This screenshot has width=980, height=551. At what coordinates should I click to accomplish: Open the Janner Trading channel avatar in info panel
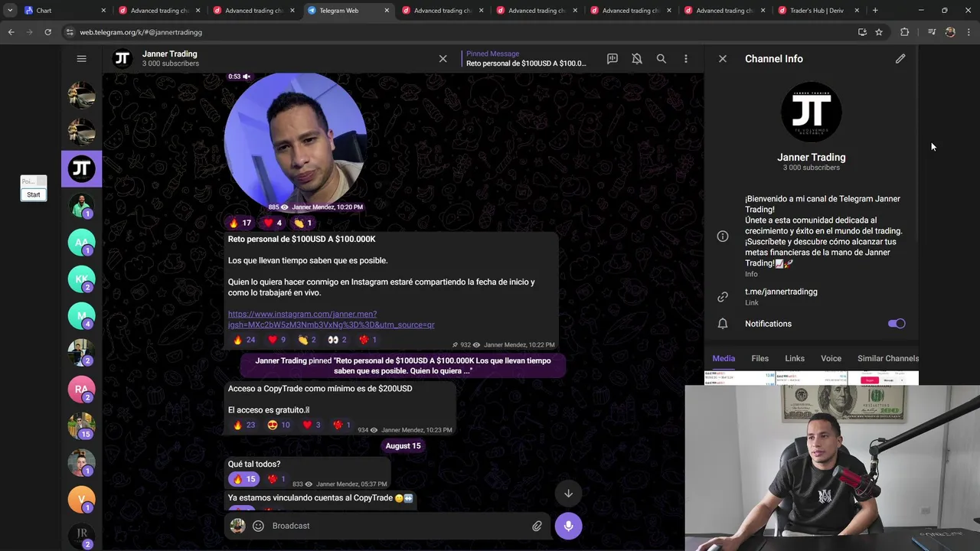point(812,112)
